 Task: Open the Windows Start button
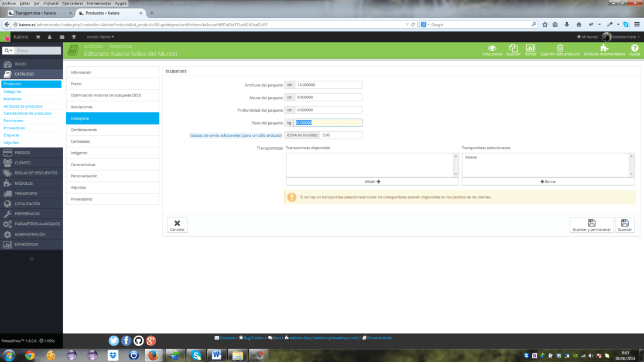(9, 355)
